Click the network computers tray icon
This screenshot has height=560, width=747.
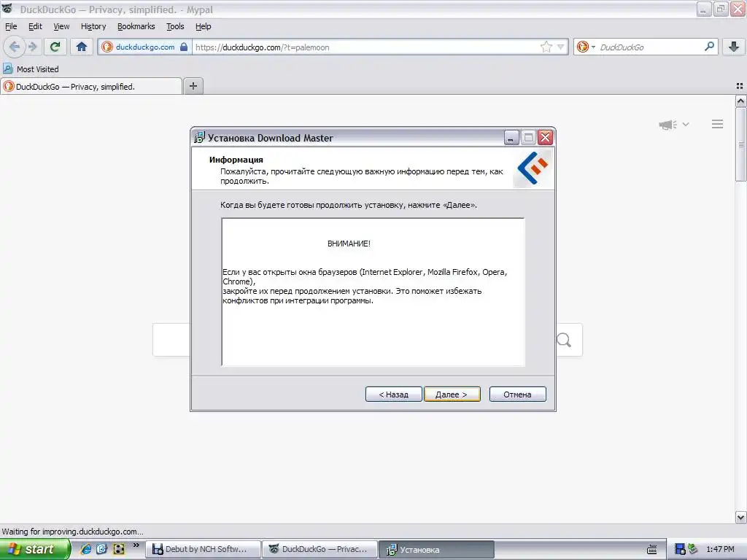coord(692,549)
